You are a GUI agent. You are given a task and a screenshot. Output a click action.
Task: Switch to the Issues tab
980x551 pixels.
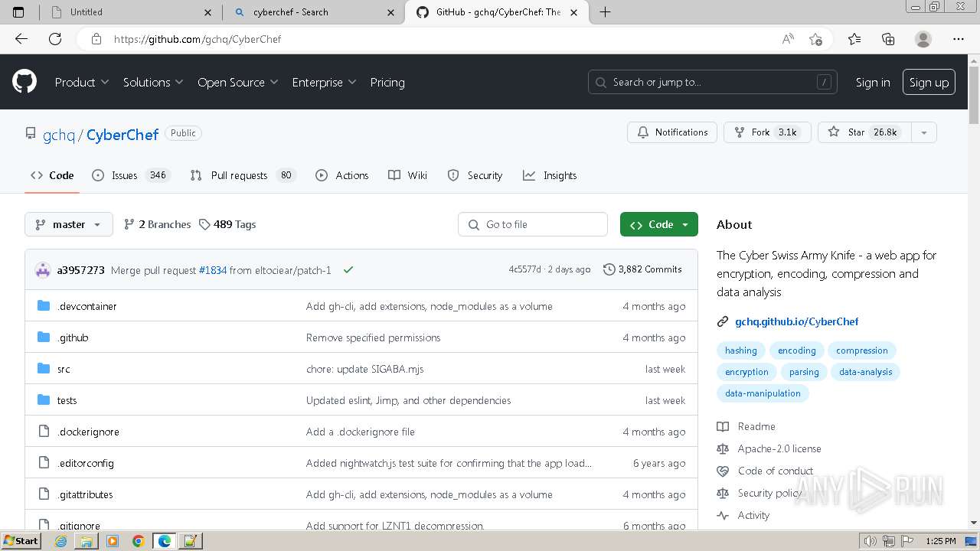click(131, 175)
